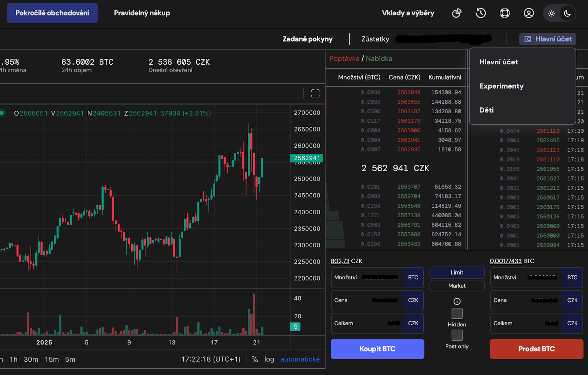Click buy Množství BTC input field

[377, 278]
